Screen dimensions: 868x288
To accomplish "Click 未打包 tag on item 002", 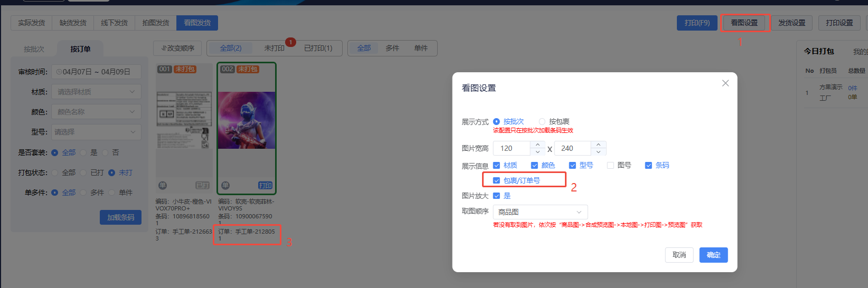I will coord(248,69).
